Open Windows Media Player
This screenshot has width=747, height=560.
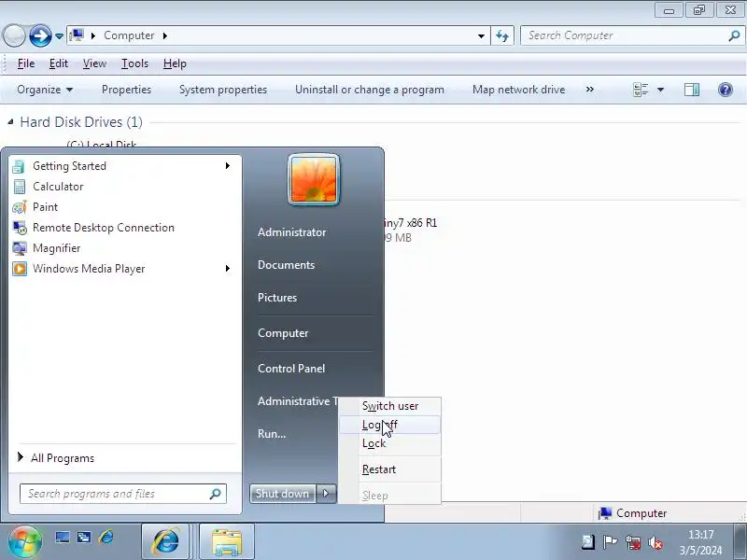coord(123,268)
